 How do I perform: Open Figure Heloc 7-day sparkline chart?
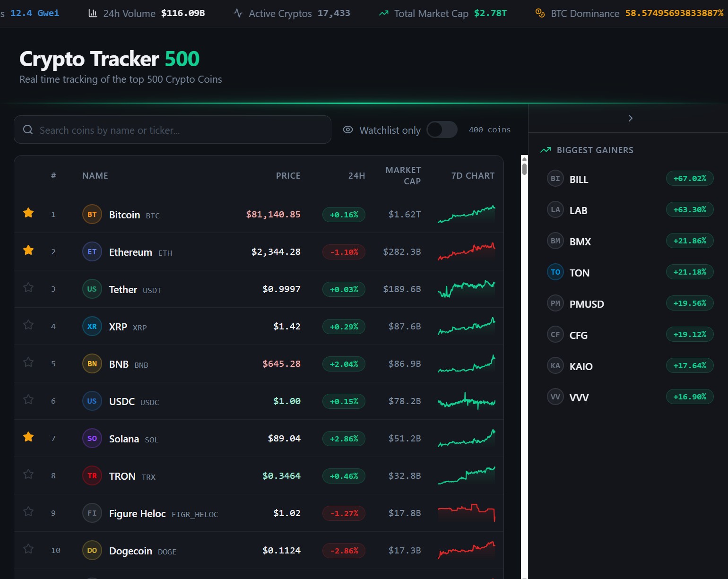point(467,513)
